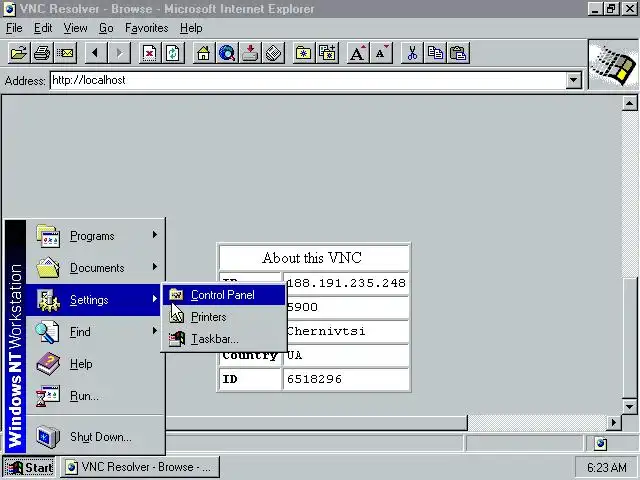Screen dimensions: 640x480
Task: Select Settings in the Start menu
Action: [95, 300]
